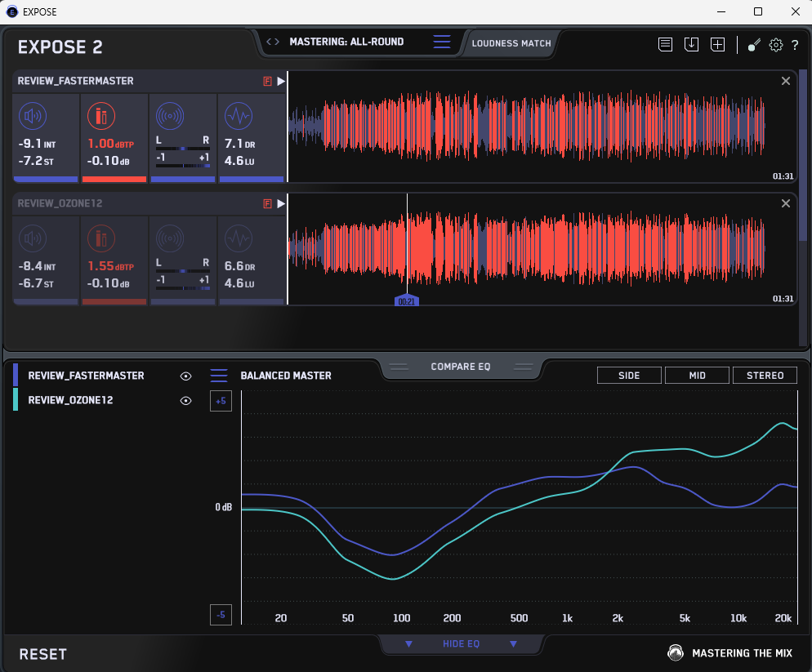Click red peaks icon for REVIEW_OZONE12
Image resolution: width=812 pixels, height=672 pixels.
(101, 238)
